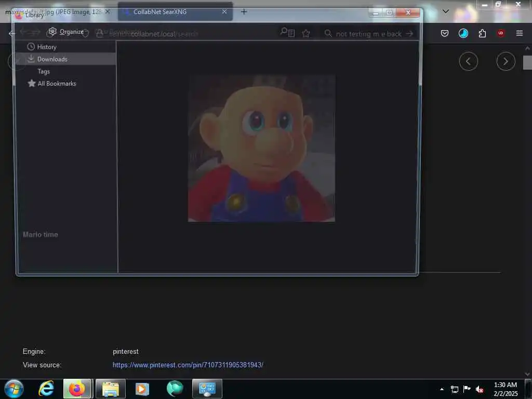The image size is (532, 399).
Task: Open the Extensions puzzle-piece menu
Action: (x=482, y=33)
